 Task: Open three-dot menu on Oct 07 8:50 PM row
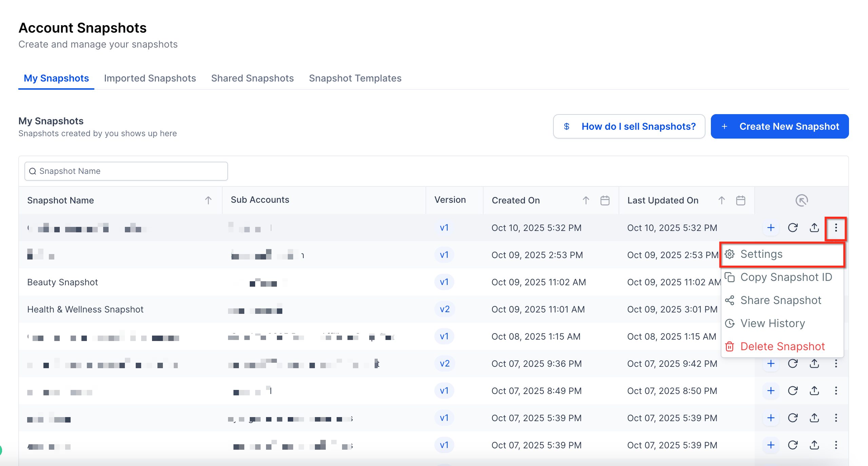(x=836, y=391)
